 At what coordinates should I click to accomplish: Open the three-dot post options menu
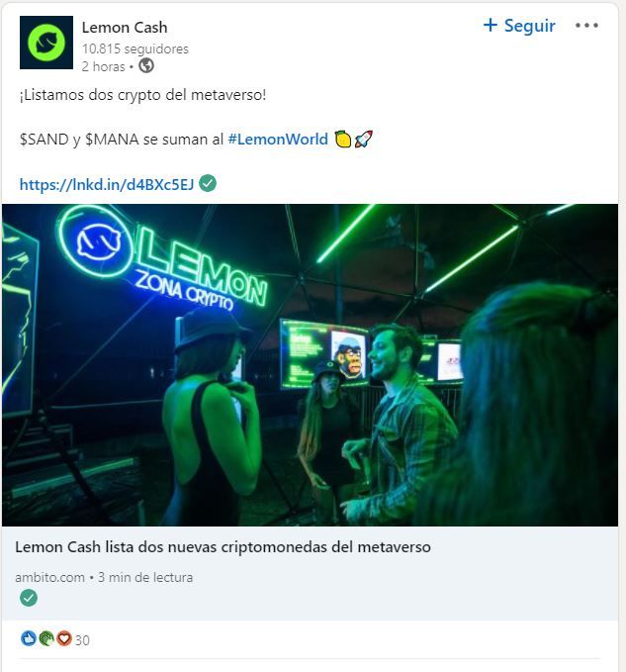586,26
